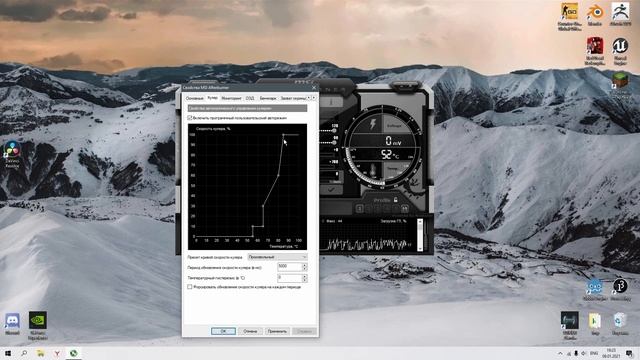The width and height of the screenshot is (640, 360).
Task: Select the fan curve node at 30% speed
Action: point(263,206)
